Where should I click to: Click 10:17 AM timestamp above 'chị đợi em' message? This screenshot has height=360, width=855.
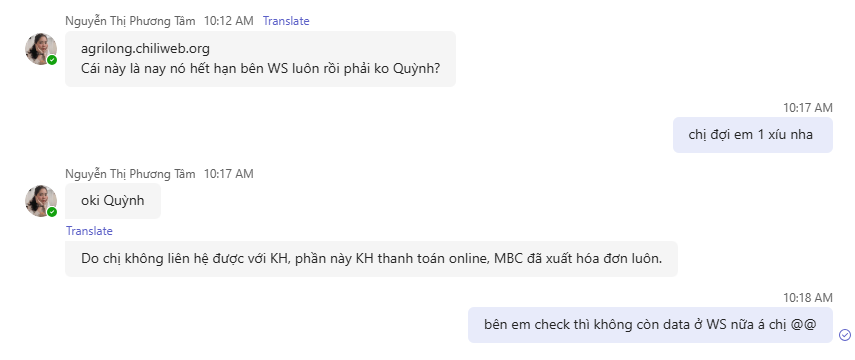point(808,107)
